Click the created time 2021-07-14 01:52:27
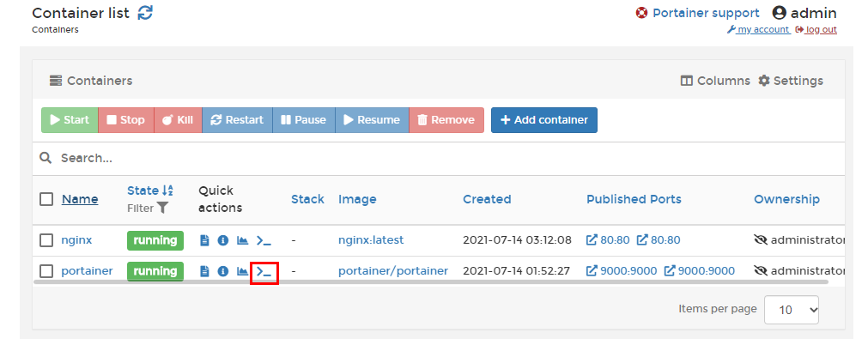Image resolution: width=868 pixels, height=351 pixels. [516, 271]
